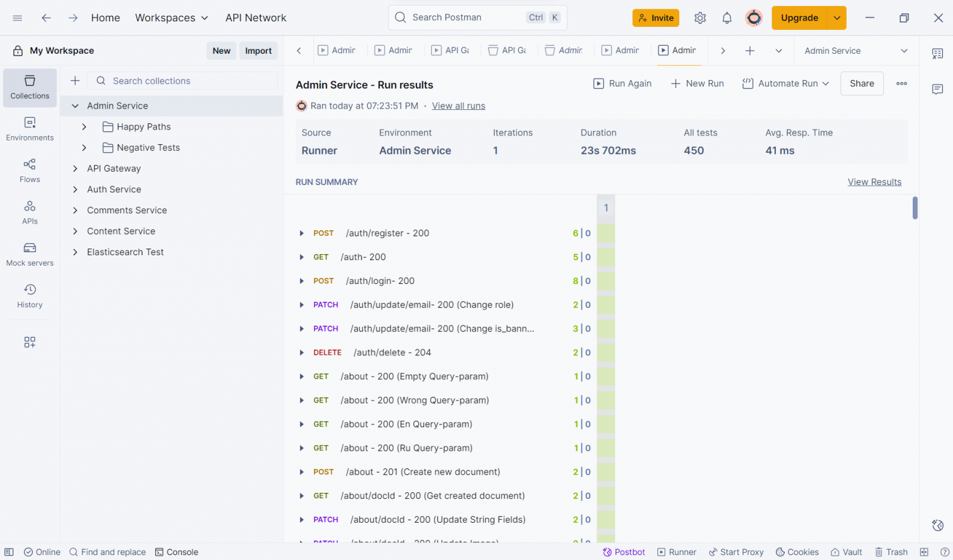The image size is (953, 560).
Task: Go to the API Network menu
Action: [255, 18]
